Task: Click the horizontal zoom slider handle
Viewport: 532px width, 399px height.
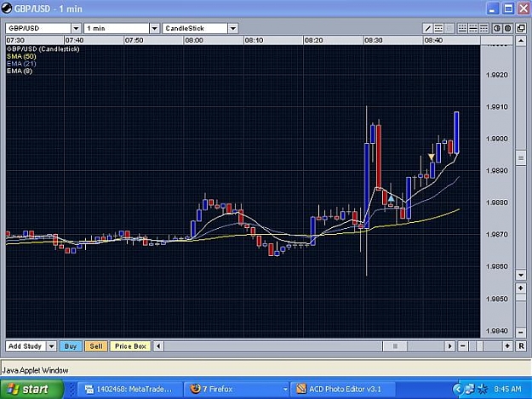Action: click(479, 346)
